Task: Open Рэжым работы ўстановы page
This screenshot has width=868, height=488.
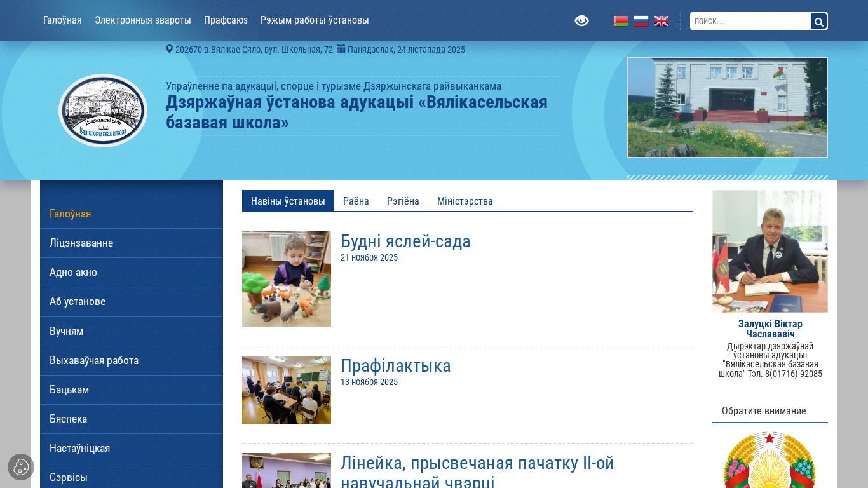Action: pos(315,20)
